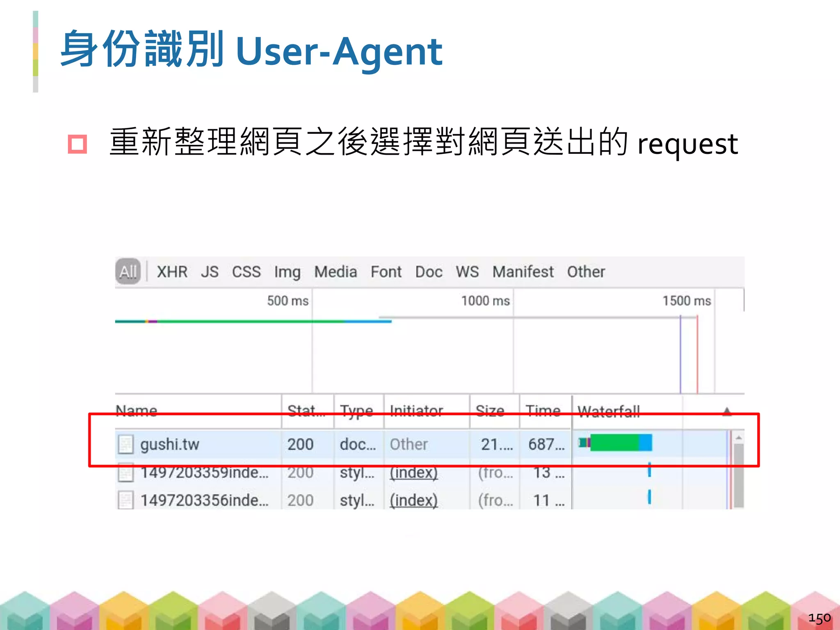Select the Manifest filter

point(523,272)
